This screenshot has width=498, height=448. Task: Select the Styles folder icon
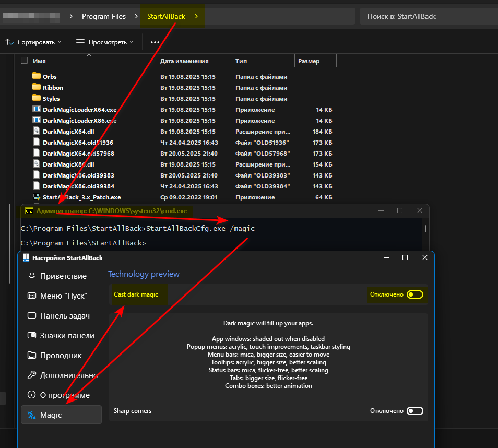[37, 98]
